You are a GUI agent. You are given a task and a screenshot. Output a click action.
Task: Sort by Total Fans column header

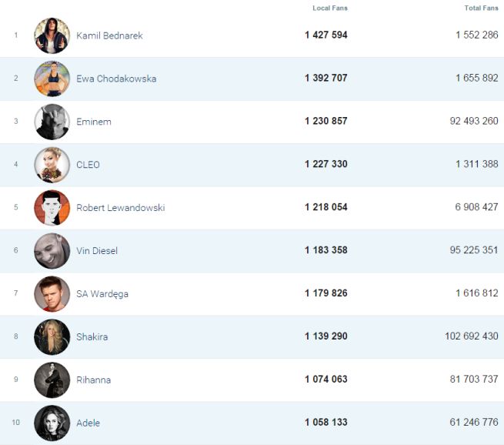(481, 8)
